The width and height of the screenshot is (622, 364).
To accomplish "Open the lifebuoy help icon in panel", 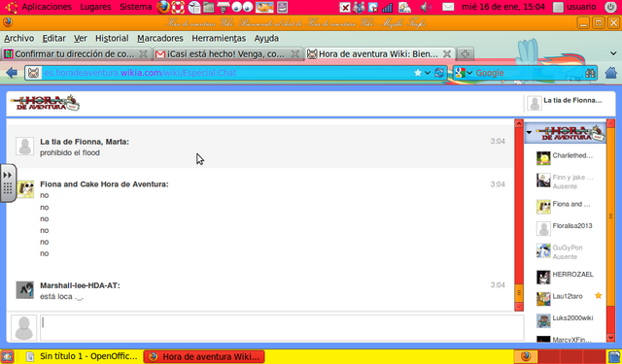I will pyautogui.click(x=178, y=7).
